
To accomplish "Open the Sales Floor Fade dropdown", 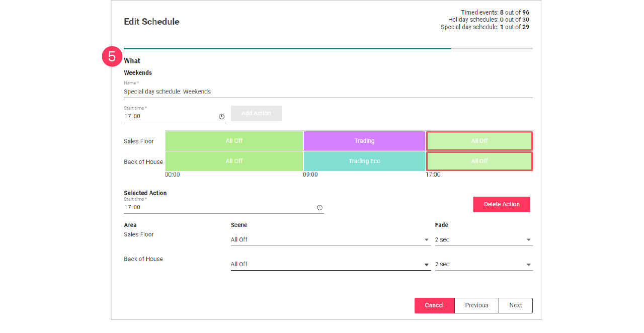I will (528, 239).
